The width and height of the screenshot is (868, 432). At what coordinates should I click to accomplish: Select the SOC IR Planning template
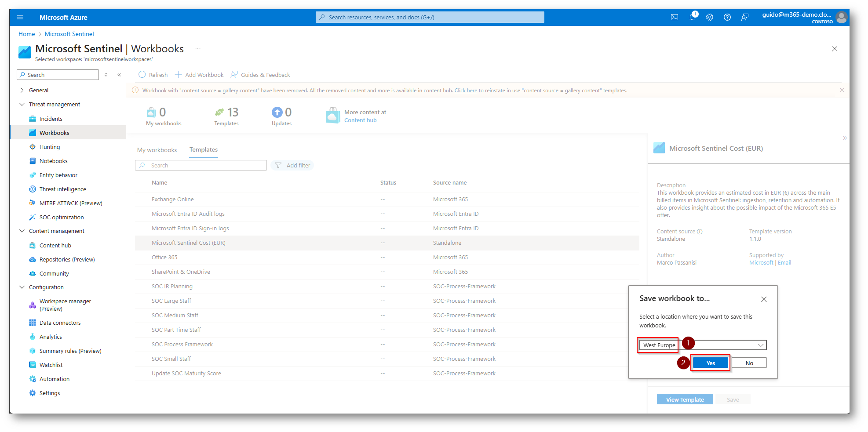click(387, 287)
